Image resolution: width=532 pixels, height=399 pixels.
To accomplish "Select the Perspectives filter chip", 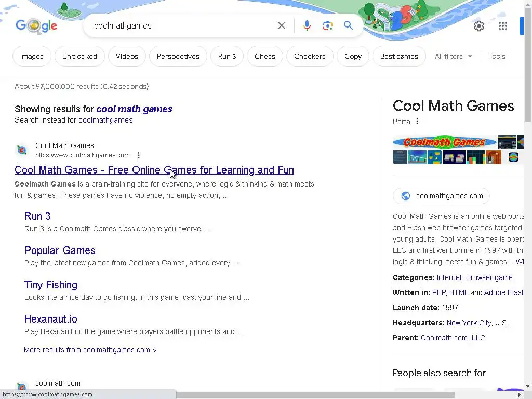I will tap(178, 56).
